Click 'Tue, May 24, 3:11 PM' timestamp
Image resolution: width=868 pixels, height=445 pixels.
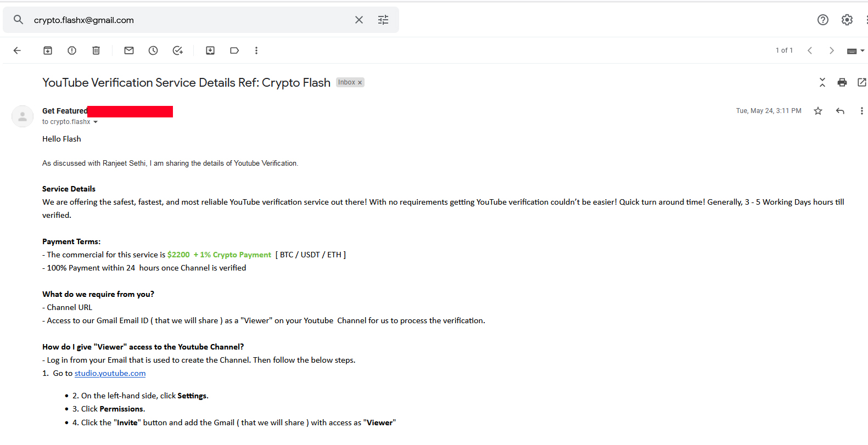click(x=769, y=111)
